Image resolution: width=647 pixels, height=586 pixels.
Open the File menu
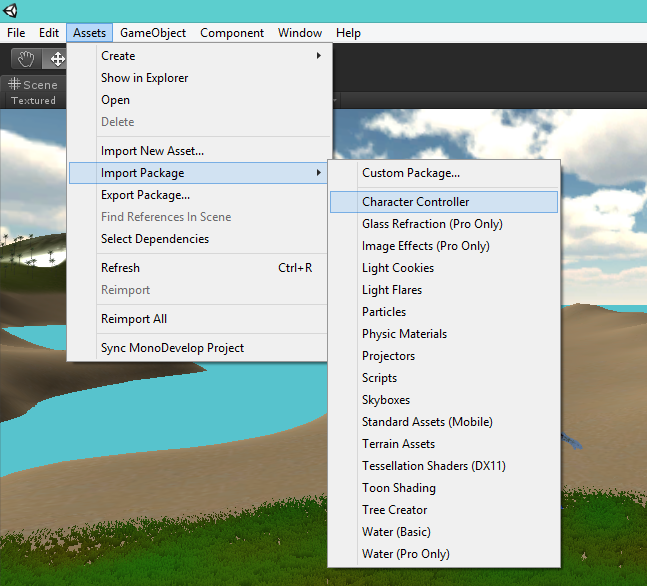pos(16,33)
